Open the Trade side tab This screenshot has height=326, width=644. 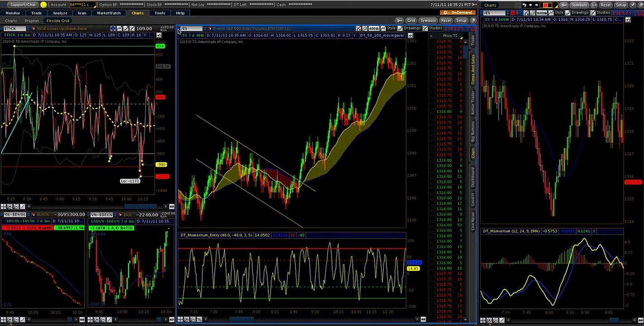pos(473,40)
